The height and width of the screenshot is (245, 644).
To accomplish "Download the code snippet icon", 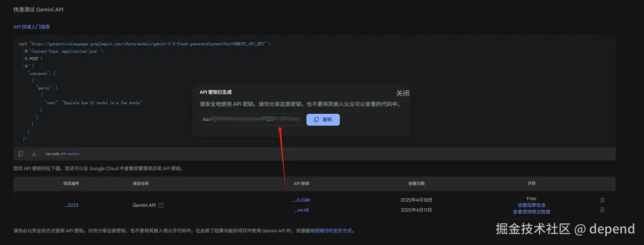I will (x=34, y=153).
